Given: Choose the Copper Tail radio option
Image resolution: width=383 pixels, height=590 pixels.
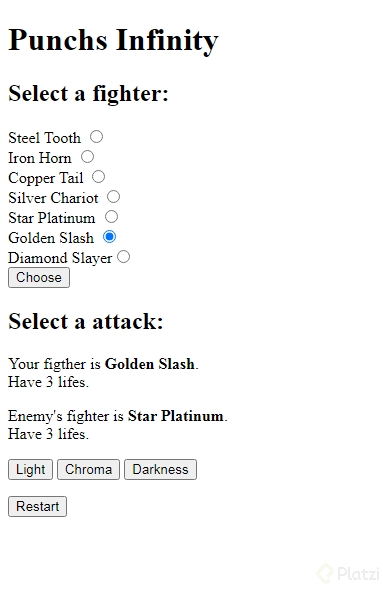Looking at the screenshot, I should tap(99, 176).
